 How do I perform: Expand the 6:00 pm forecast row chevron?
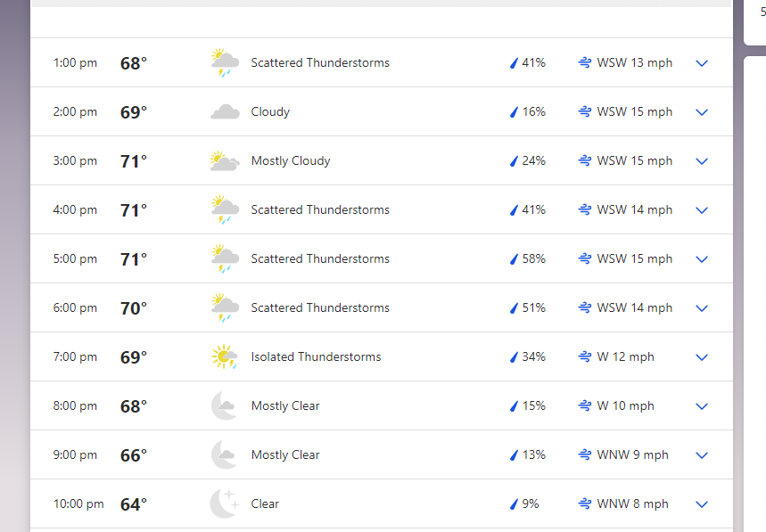[x=702, y=308]
